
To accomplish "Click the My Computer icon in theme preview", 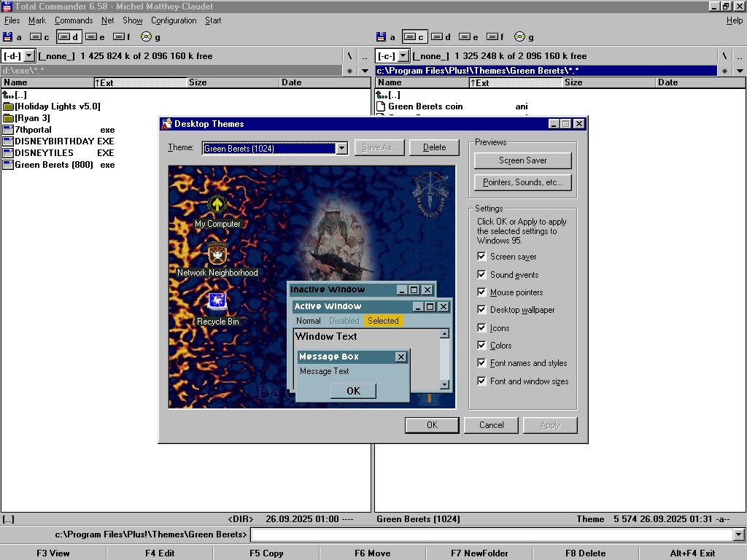I will click(217, 205).
